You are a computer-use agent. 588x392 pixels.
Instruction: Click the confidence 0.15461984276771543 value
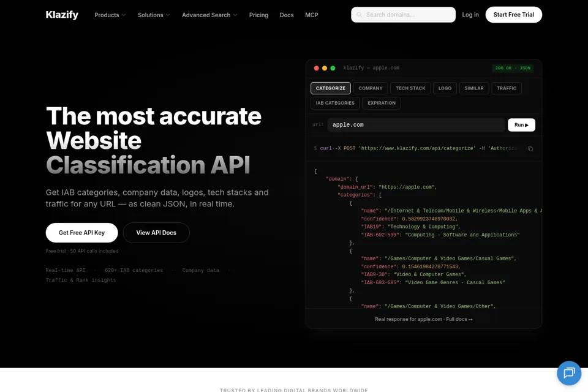point(431,266)
